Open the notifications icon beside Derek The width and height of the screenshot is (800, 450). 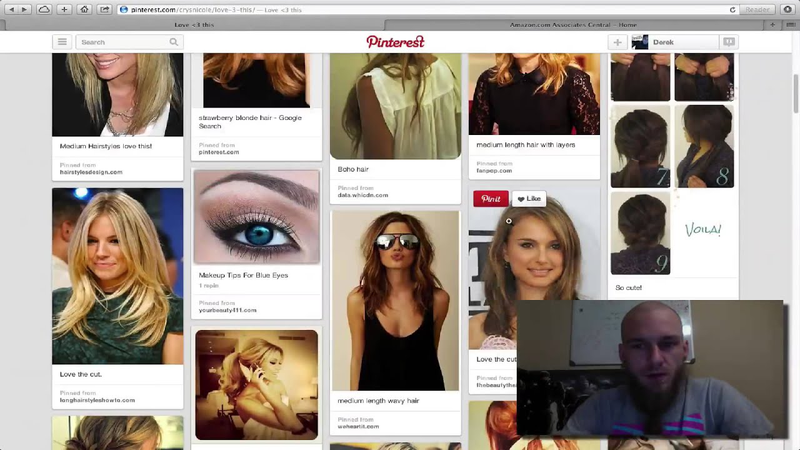[729, 42]
